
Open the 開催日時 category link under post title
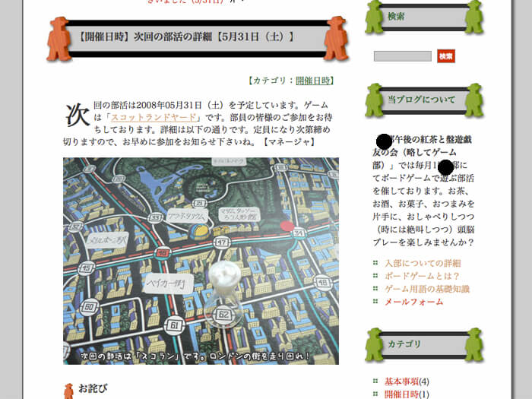click(x=312, y=81)
